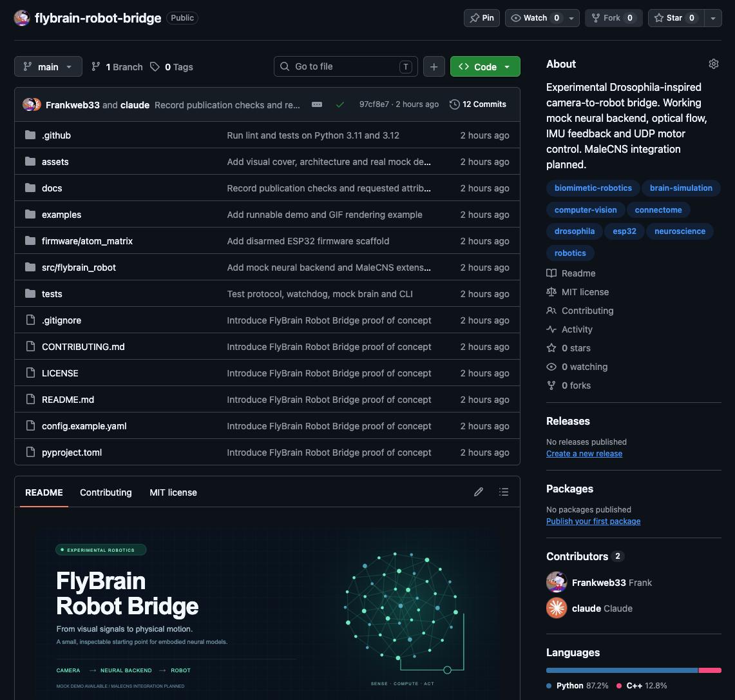The height and width of the screenshot is (700, 735).
Task: Open pyproject.toml file
Action: click(72, 452)
